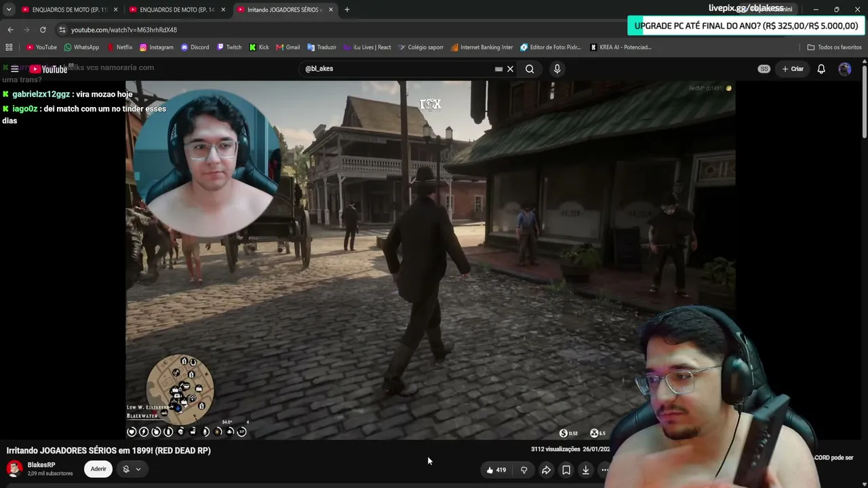868x488 pixels.
Task: Click the 3112 visualizações view count
Action: click(555, 449)
